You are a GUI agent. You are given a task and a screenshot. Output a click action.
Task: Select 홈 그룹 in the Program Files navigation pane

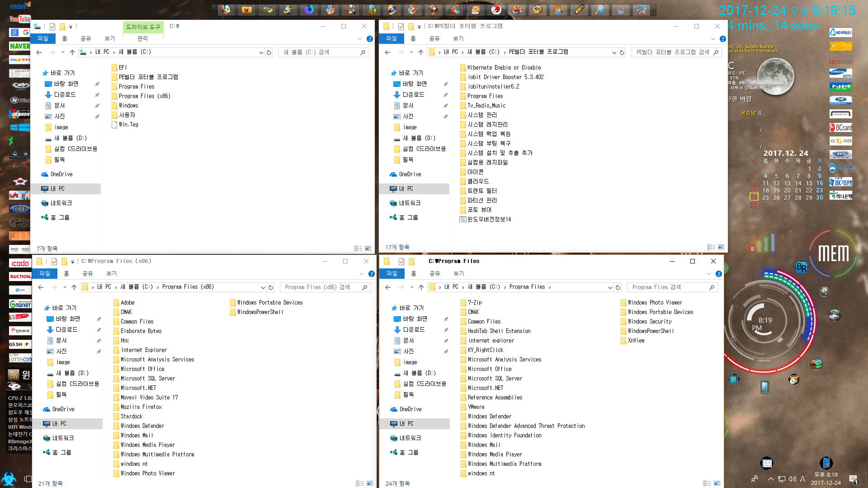pos(409,453)
